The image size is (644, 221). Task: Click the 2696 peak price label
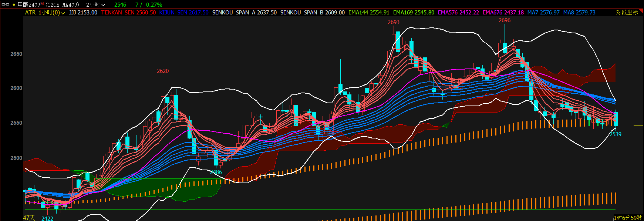pos(505,20)
